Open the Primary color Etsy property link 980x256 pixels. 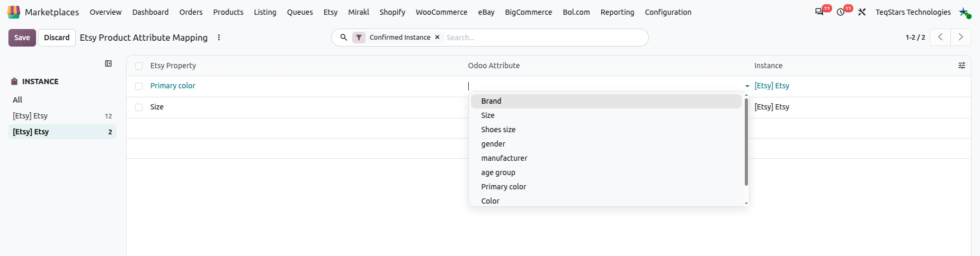[173, 86]
